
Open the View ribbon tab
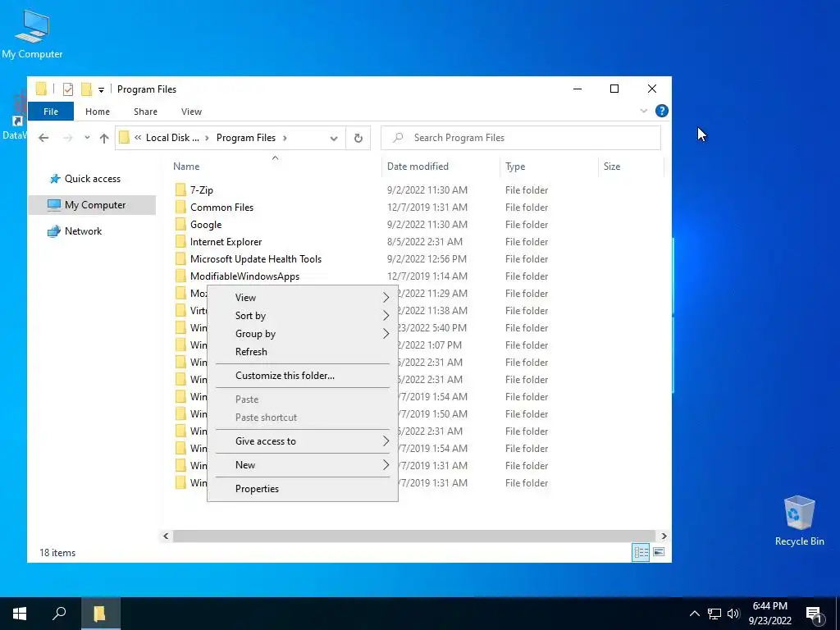[191, 112]
